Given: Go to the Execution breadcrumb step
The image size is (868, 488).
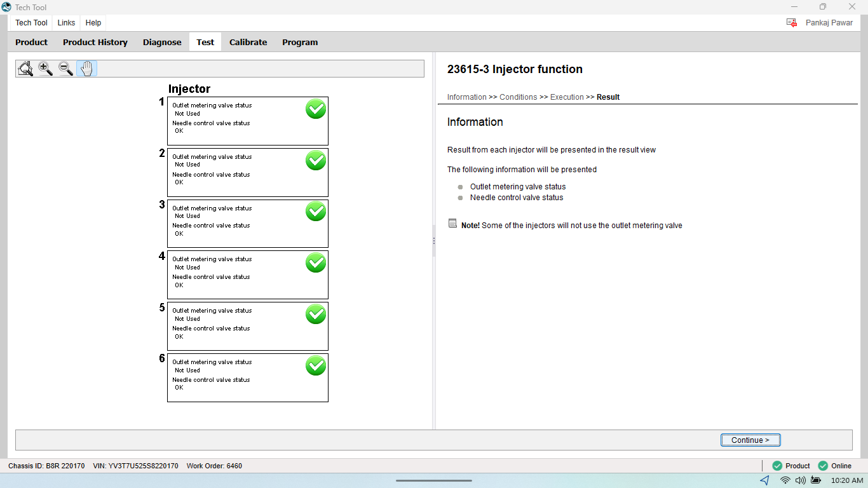Looking at the screenshot, I should (x=567, y=97).
